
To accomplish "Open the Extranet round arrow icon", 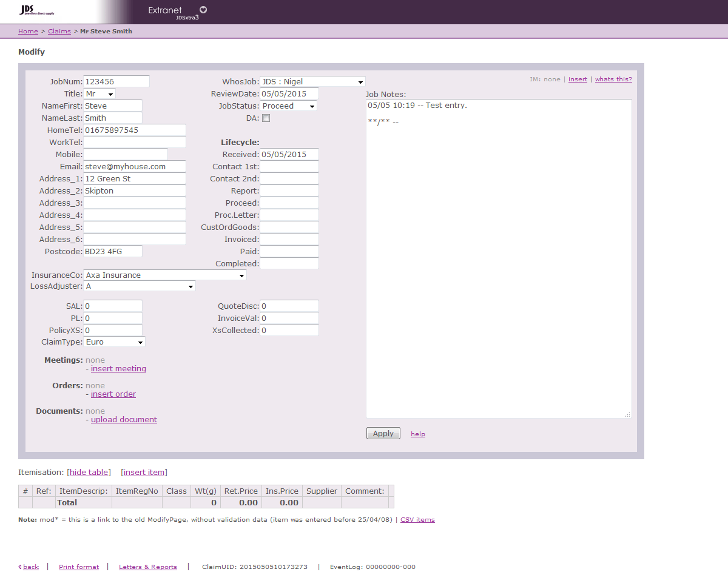I will (x=203, y=10).
